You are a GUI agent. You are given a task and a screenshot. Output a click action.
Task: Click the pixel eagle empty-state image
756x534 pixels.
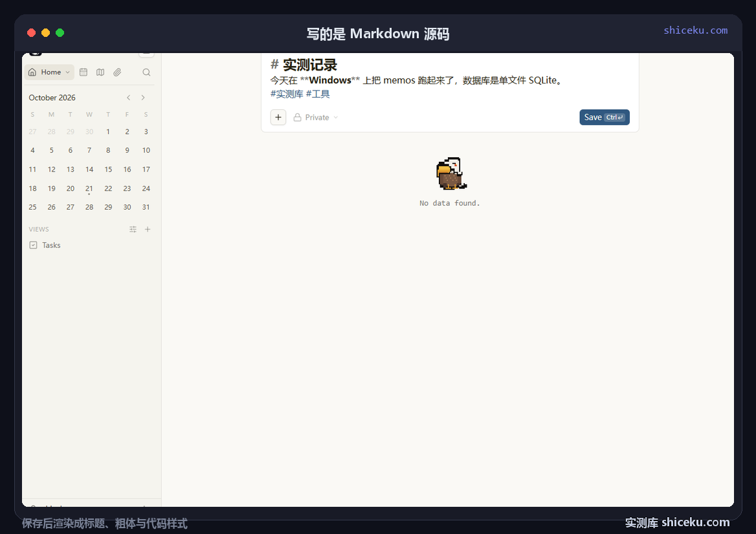(450, 173)
